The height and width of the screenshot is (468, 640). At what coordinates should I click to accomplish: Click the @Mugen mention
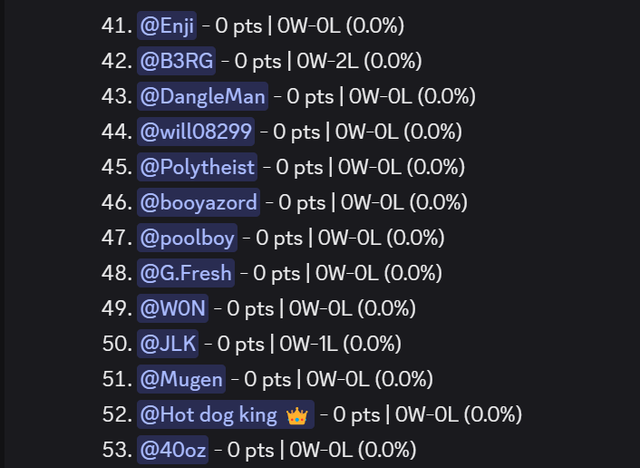point(181,379)
